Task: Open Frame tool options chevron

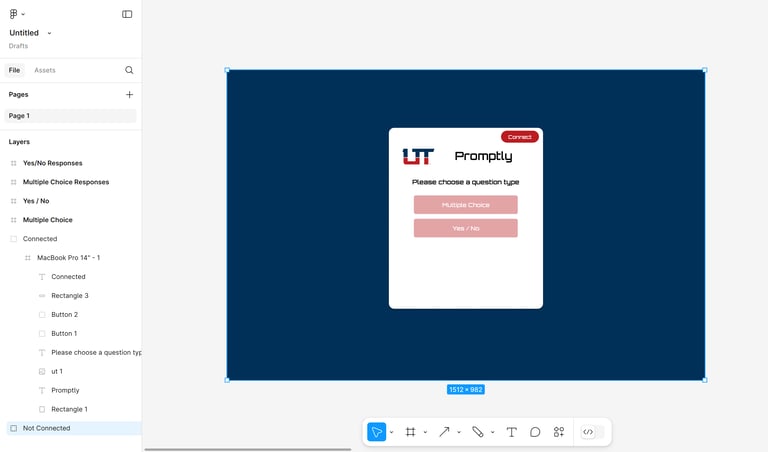Action: point(425,432)
